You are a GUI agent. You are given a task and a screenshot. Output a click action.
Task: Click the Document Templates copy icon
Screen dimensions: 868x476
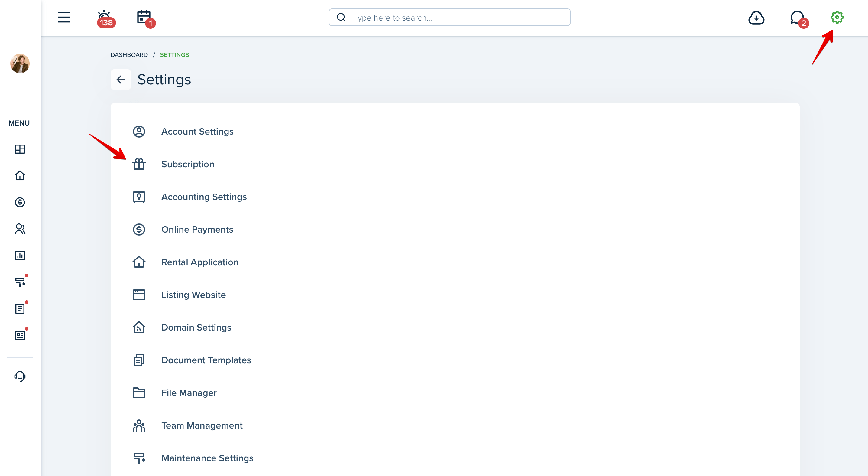coord(139,360)
